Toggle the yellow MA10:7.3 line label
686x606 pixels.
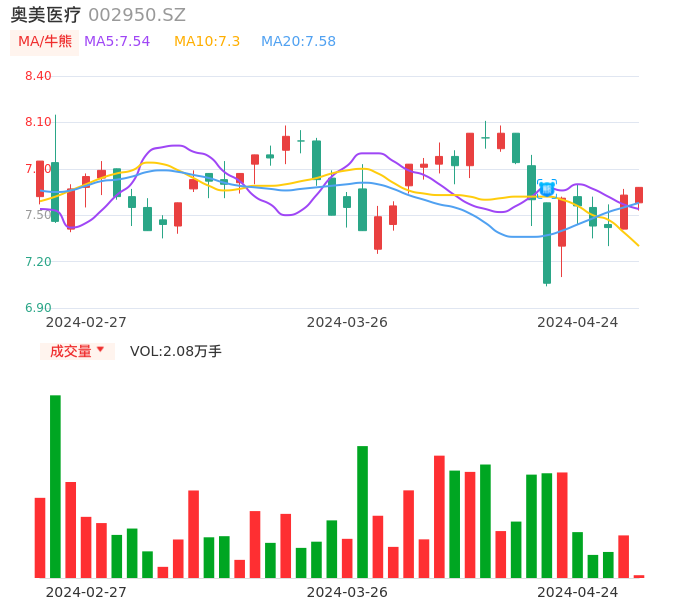(207, 42)
